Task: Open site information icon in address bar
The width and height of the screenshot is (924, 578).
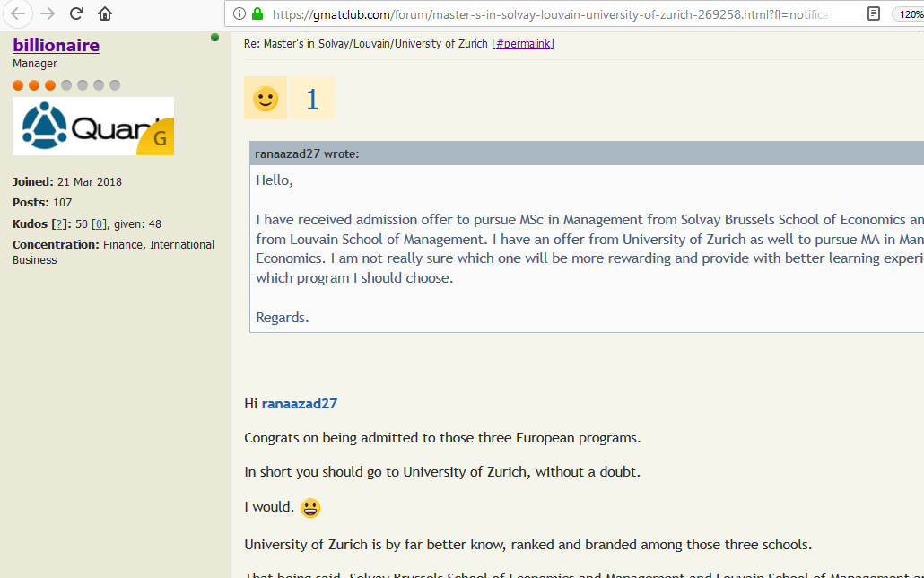Action: [x=239, y=13]
